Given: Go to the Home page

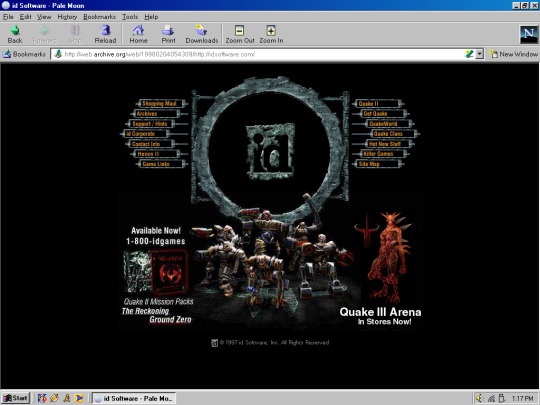Looking at the screenshot, I should [x=138, y=34].
